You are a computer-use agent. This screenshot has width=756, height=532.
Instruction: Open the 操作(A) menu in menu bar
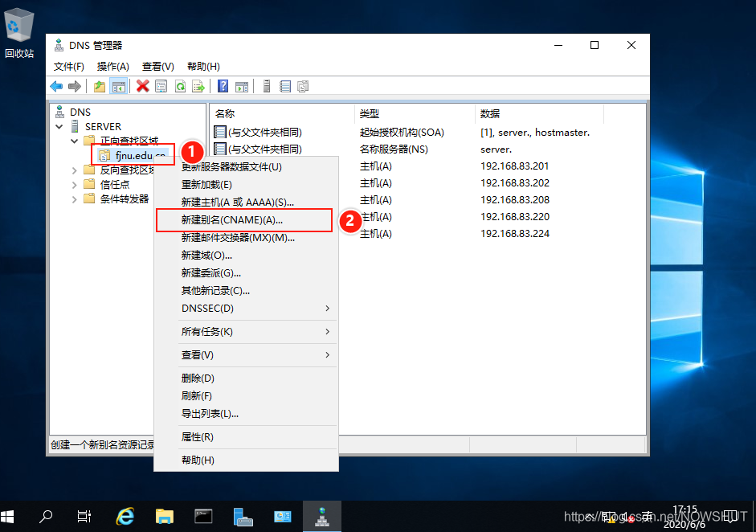(112, 67)
